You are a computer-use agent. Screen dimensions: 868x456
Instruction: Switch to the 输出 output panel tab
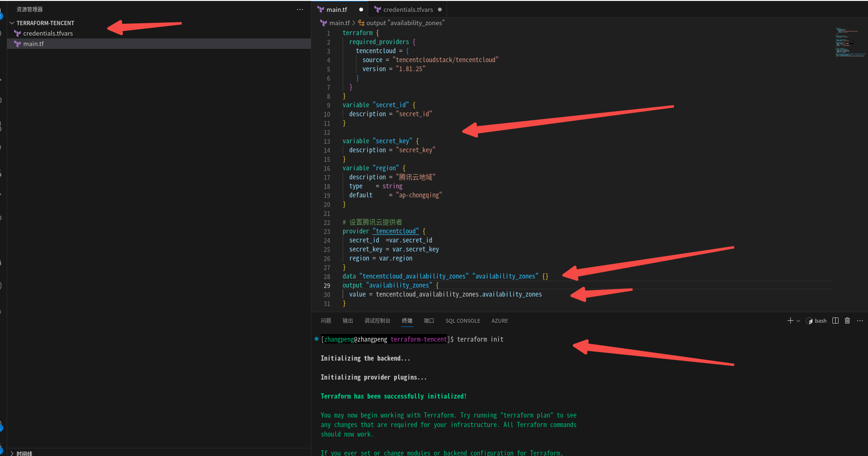pos(347,321)
